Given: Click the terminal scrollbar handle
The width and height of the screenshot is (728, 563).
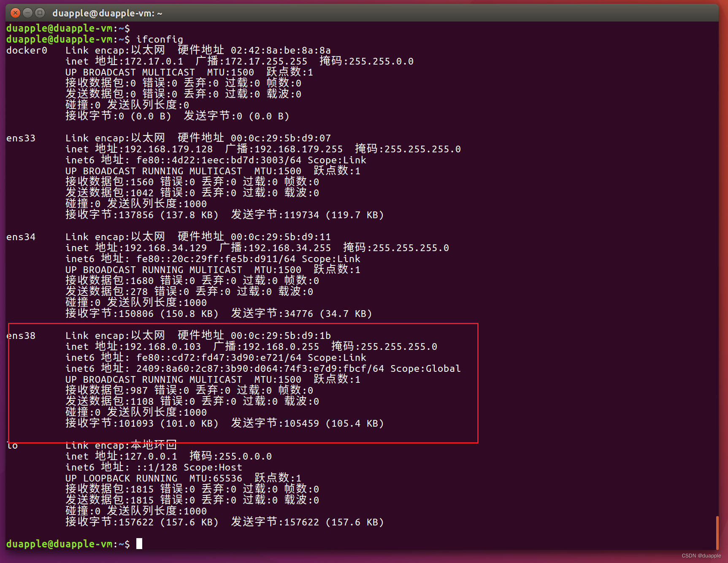Looking at the screenshot, I should 717,533.
